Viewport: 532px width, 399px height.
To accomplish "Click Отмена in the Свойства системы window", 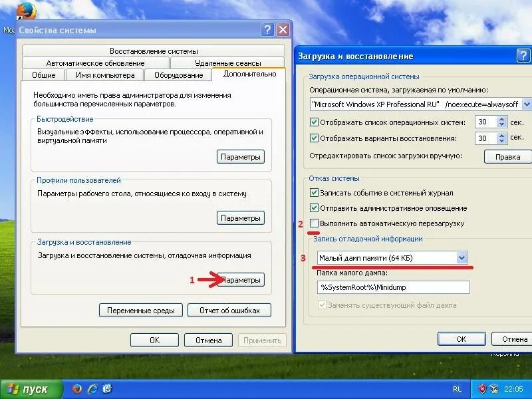I will coord(208,340).
